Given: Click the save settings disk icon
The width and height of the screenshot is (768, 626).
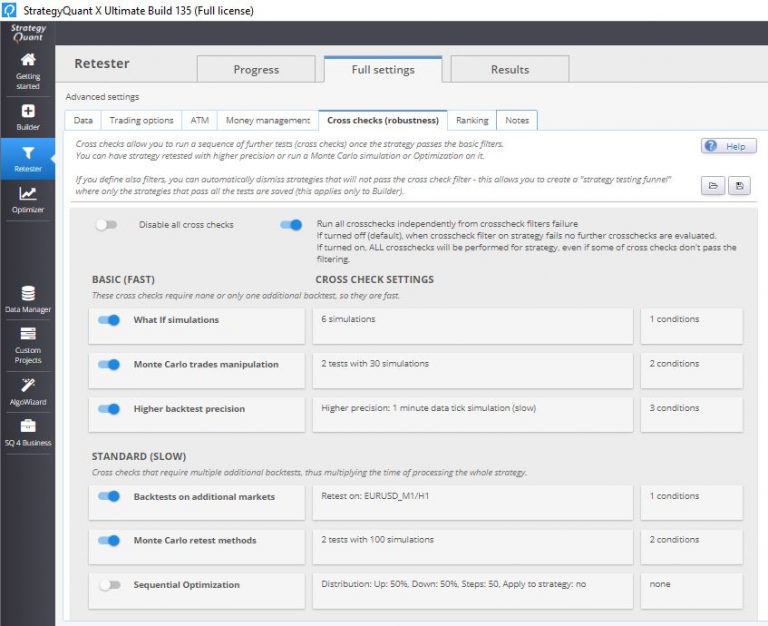Looking at the screenshot, I should (739, 186).
